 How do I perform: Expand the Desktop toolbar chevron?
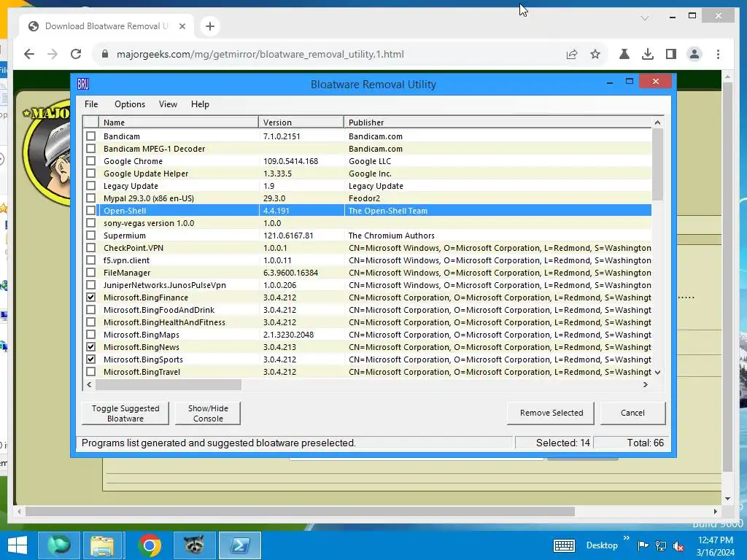coord(626,538)
